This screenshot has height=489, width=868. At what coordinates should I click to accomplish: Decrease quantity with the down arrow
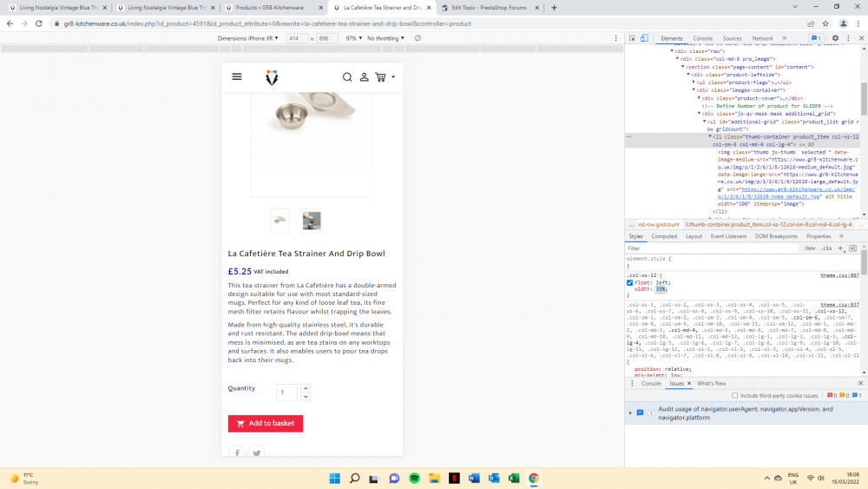306,397
